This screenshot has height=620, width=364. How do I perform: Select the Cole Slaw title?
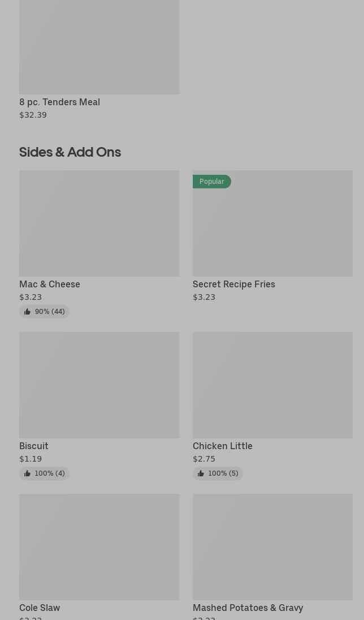point(40,608)
